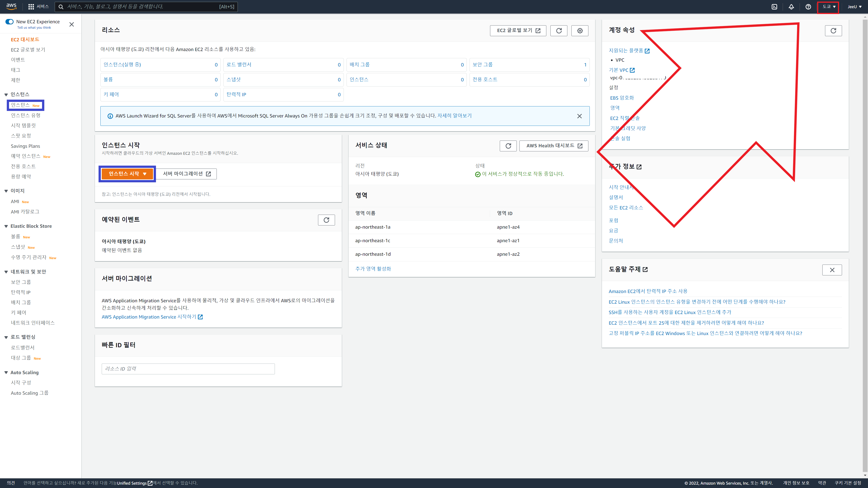Open the 도쿄 region dropdown

(829, 7)
